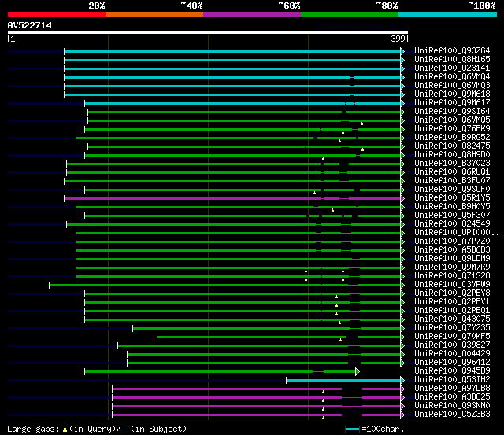Click UniRef100_Q70KF5 label
The height and width of the screenshot is (435, 504).
pyautogui.click(x=452, y=337)
